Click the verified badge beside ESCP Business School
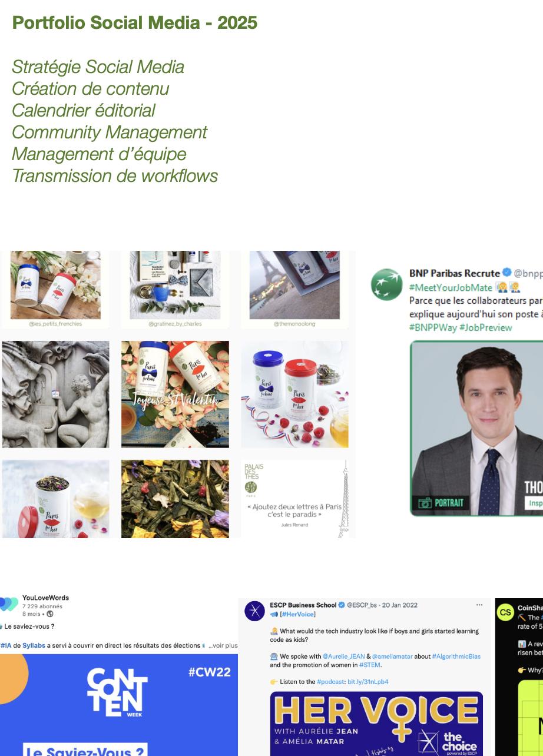The image size is (543, 756). tap(342, 605)
